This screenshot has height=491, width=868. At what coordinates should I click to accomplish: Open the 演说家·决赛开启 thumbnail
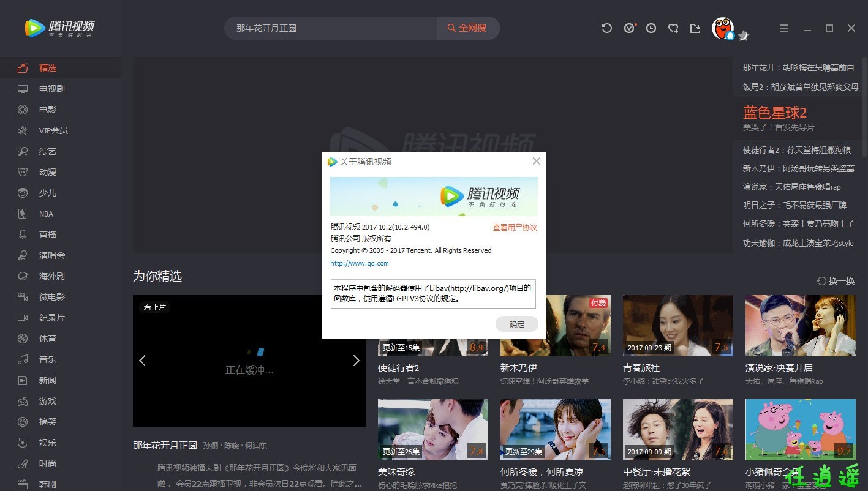(801, 326)
